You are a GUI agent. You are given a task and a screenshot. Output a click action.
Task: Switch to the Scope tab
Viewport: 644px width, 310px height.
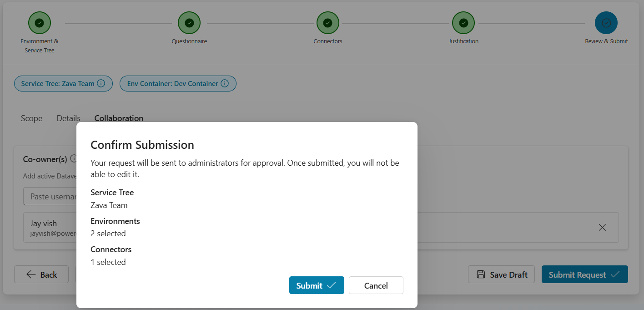(x=31, y=118)
